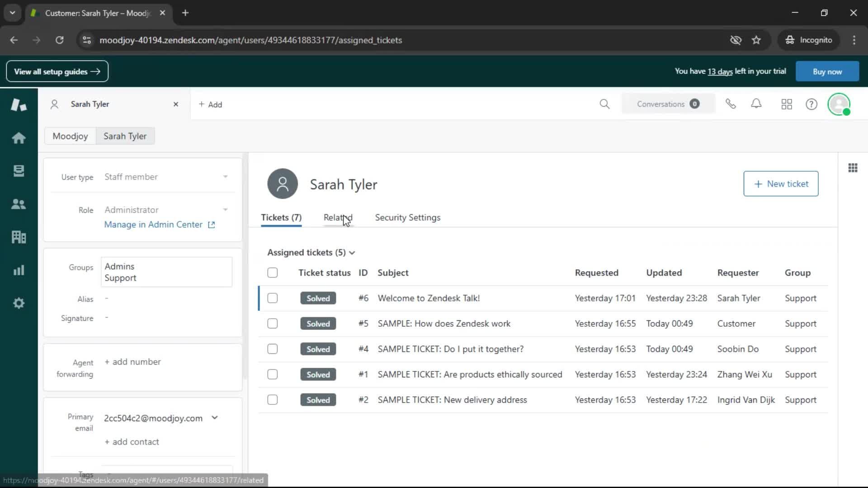Click Incognito indicator button

809,40
